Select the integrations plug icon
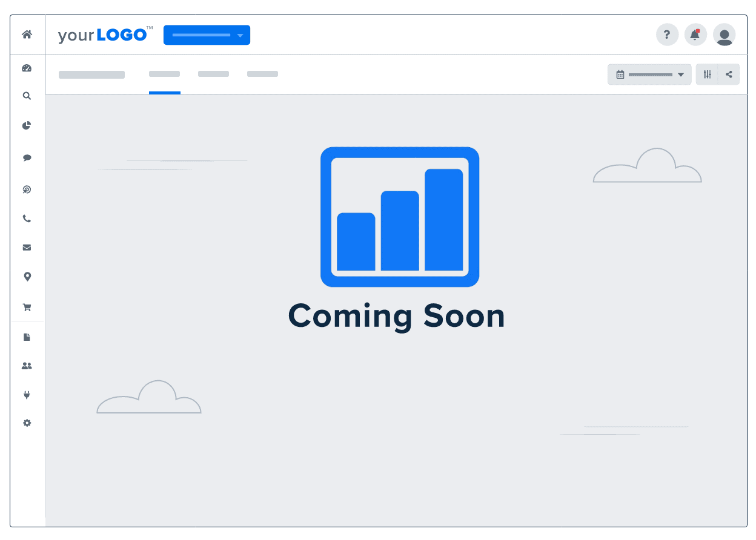Viewport: 756px width, 540px height. click(27, 394)
